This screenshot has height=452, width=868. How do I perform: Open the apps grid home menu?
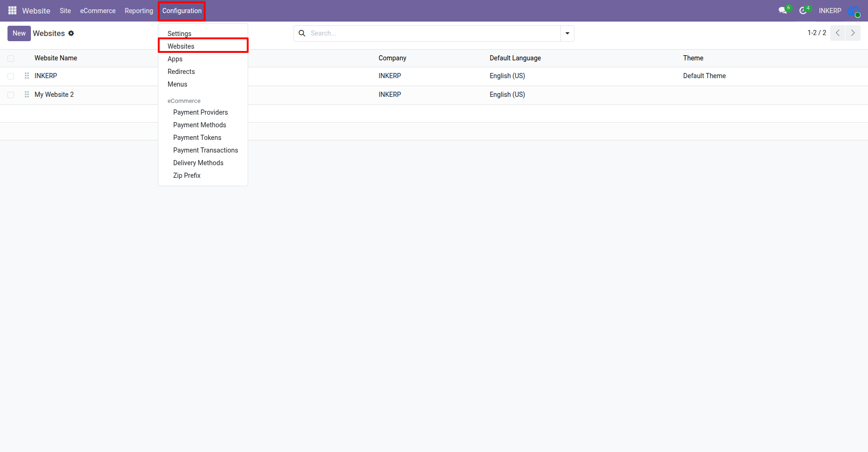click(x=12, y=10)
